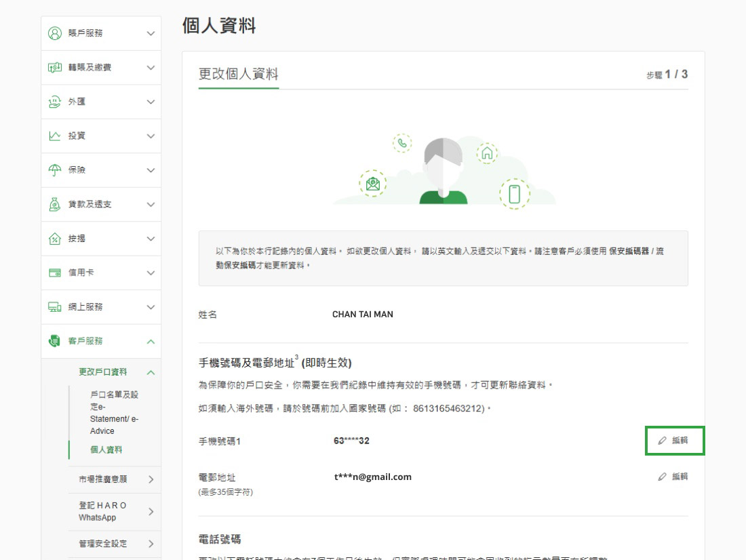
Task: Click the 投資 chart icon
Action: tap(55, 136)
